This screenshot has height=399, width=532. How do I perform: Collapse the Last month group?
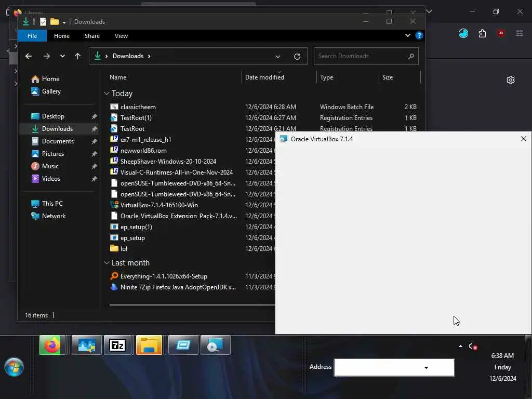(107, 262)
